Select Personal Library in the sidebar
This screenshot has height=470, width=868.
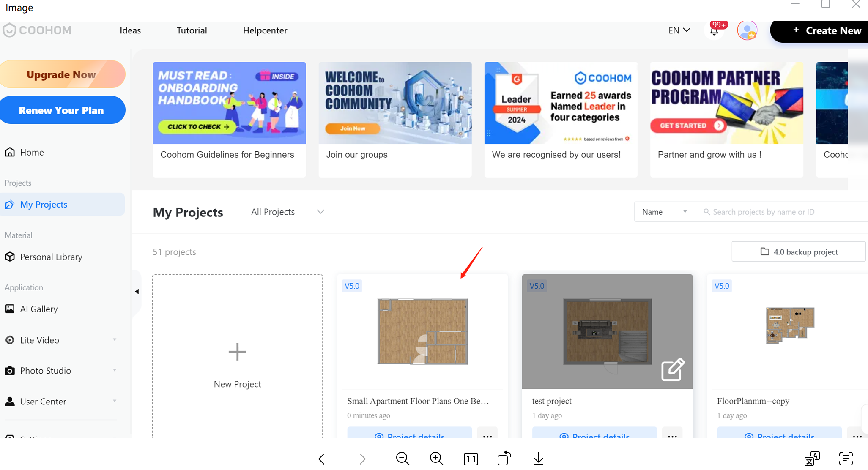click(x=51, y=257)
